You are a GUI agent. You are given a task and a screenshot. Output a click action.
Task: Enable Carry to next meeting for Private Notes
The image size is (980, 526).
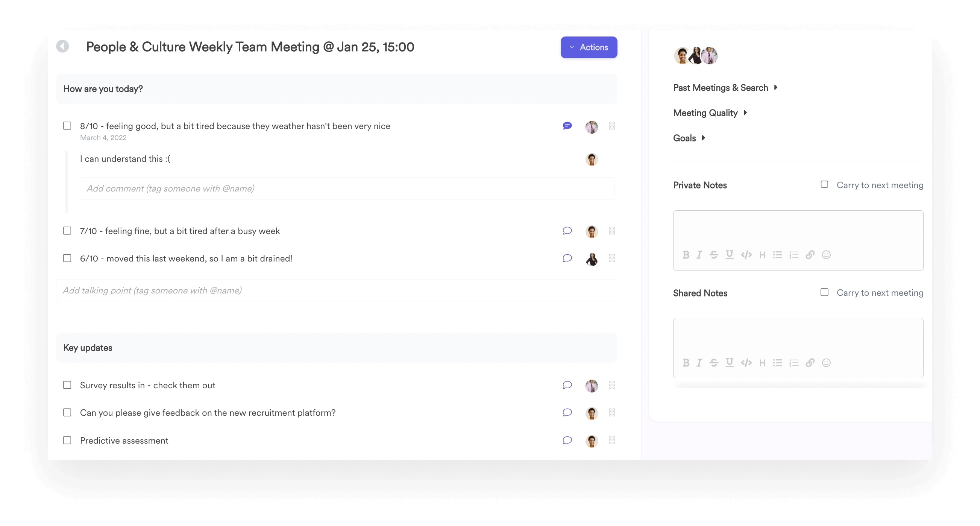point(824,185)
